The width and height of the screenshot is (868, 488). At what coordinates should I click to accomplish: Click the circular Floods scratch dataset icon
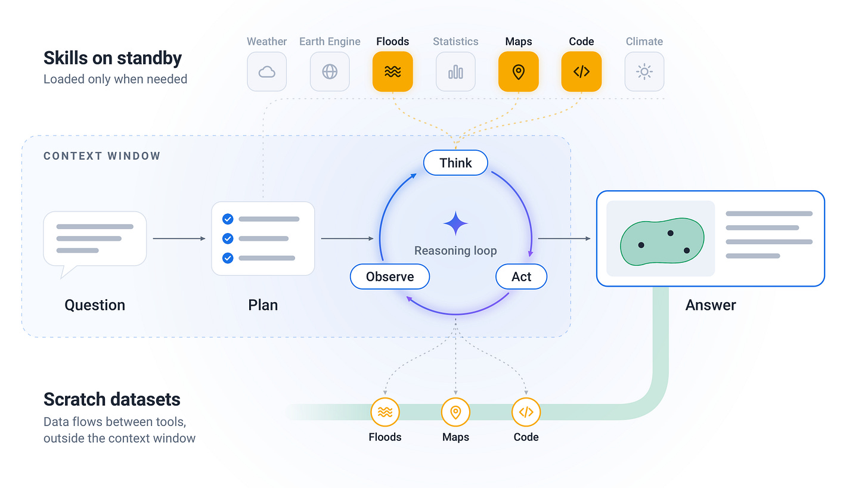385,412
